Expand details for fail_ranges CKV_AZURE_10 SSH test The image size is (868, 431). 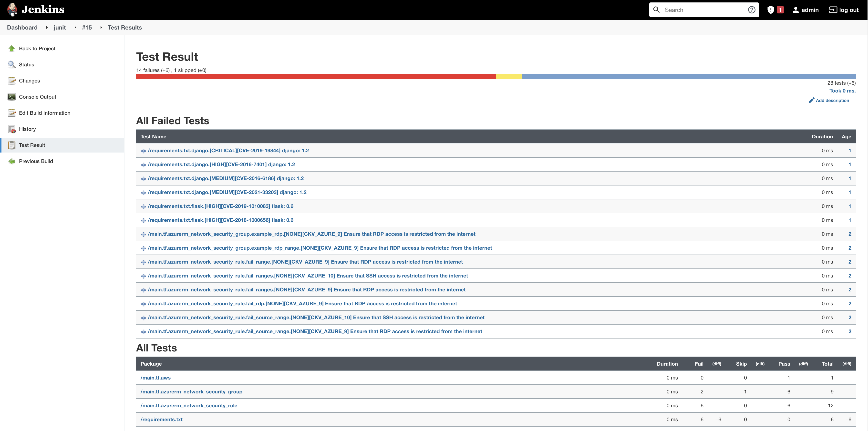click(x=143, y=276)
